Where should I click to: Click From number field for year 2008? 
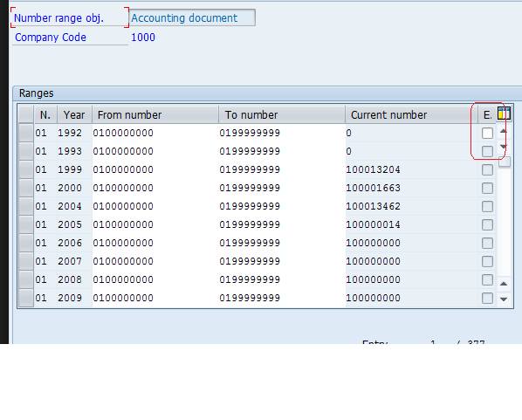pyautogui.click(x=155, y=279)
